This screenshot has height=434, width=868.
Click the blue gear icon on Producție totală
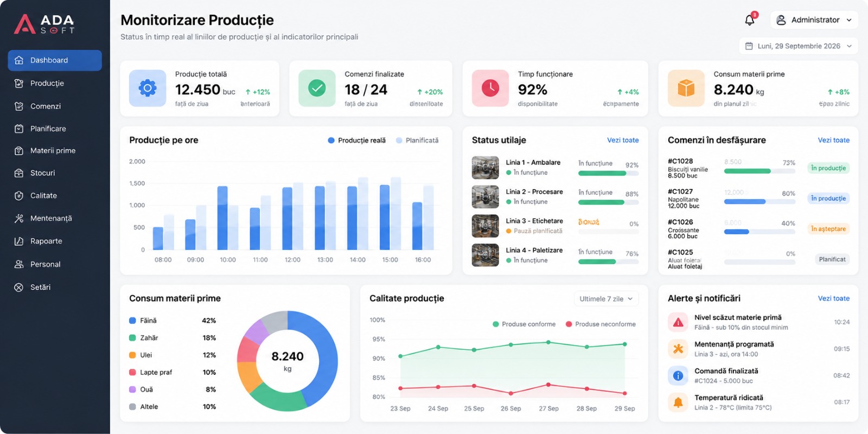click(148, 88)
